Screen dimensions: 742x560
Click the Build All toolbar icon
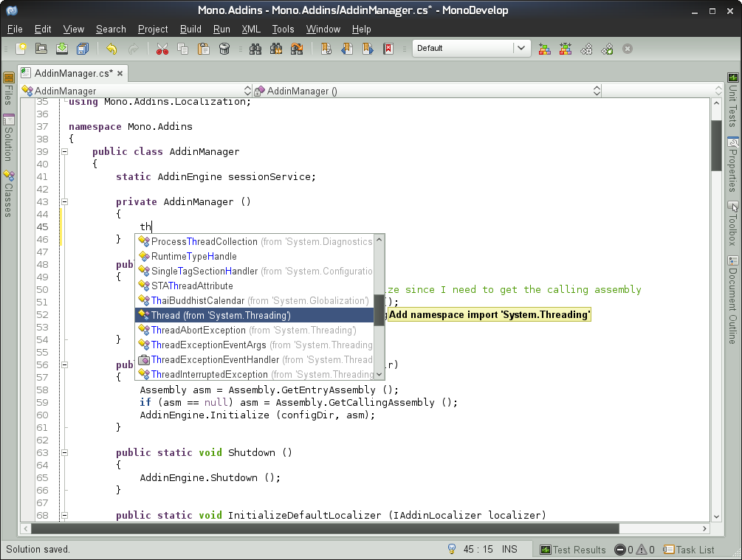point(544,49)
